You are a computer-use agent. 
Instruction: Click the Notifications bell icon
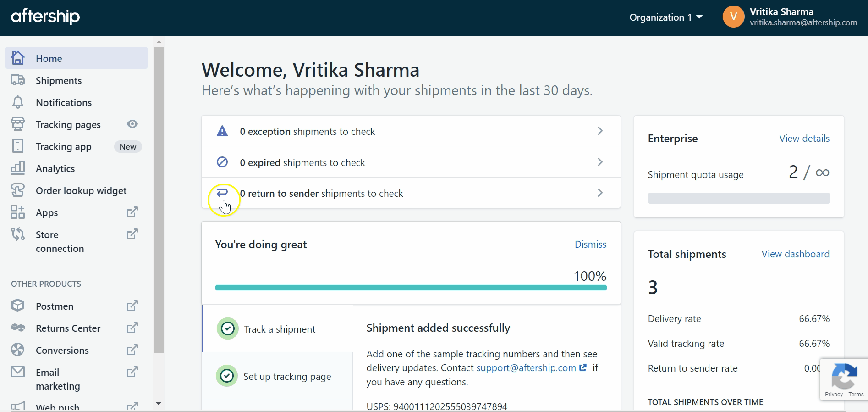[18, 102]
